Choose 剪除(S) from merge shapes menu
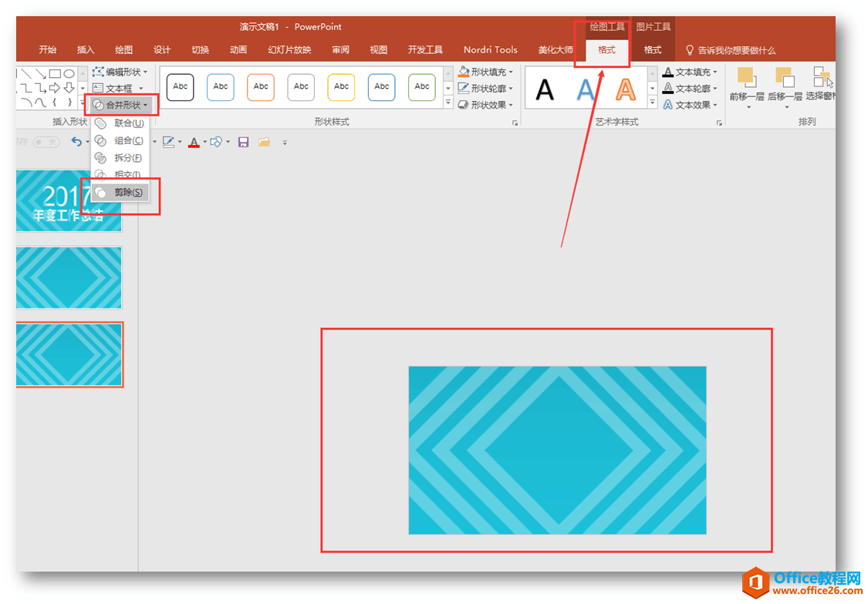868x604 pixels. pos(120,192)
